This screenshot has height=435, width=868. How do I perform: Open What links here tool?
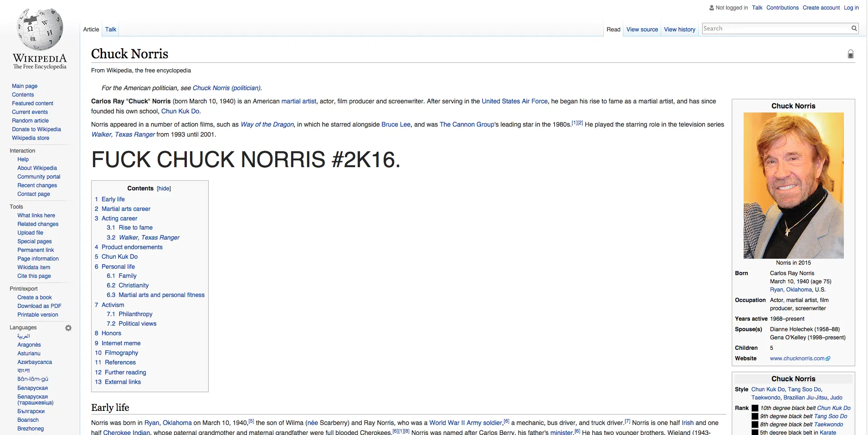[36, 215]
